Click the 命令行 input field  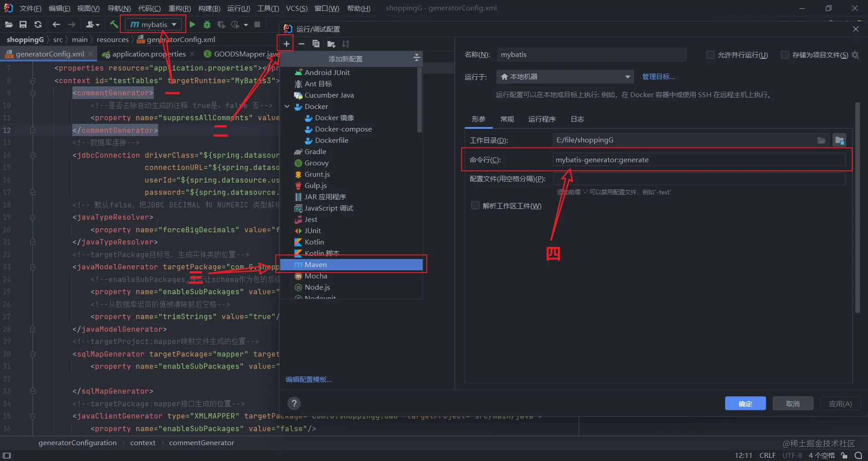pos(699,160)
